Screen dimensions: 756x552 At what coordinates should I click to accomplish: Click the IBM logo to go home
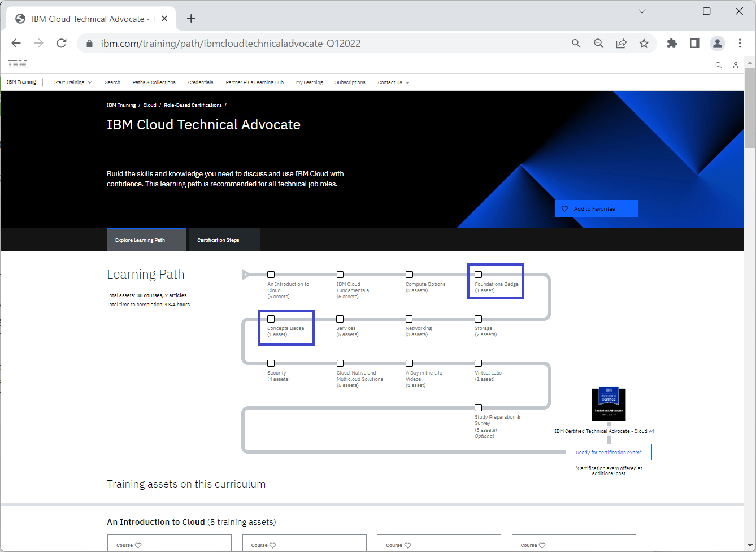click(x=17, y=64)
